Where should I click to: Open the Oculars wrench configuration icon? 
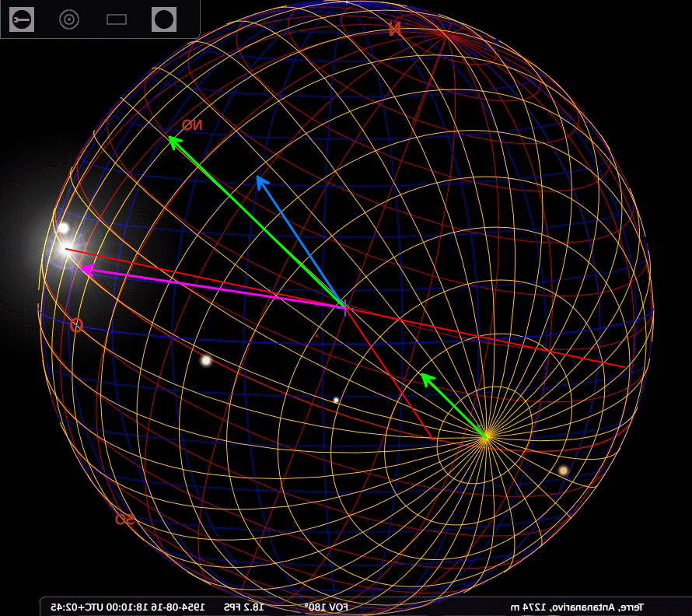pyautogui.click(x=22, y=19)
